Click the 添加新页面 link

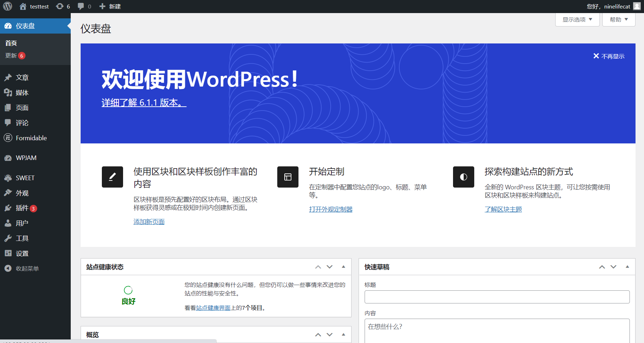tap(149, 221)
